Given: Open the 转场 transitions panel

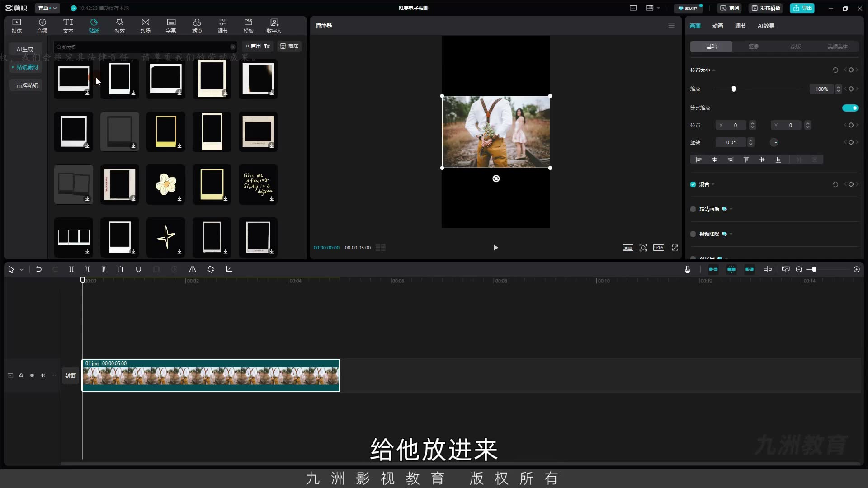Looking at the screenshot, I should click(145, 26).
